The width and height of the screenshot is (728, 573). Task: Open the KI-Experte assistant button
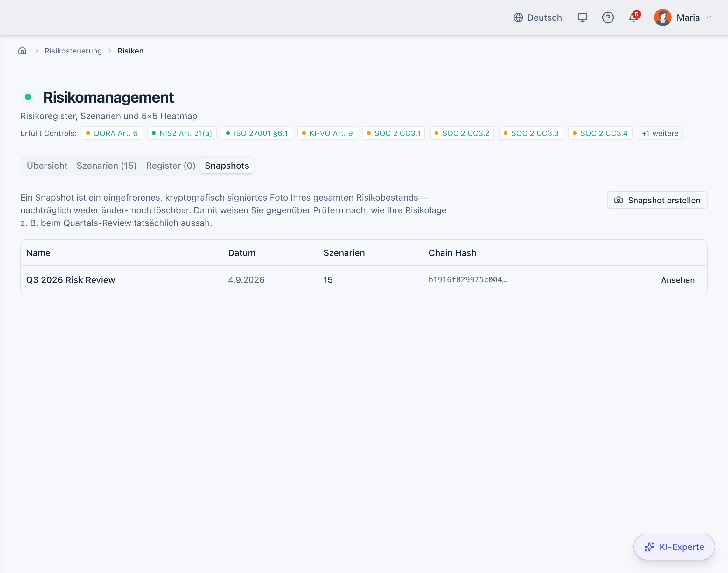coord(674,547)
